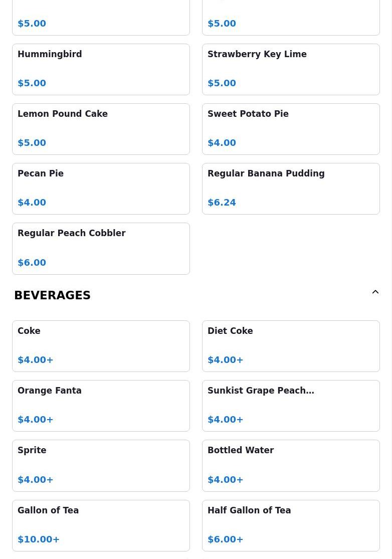Choose Lemon Pound Cake card
This screenshot has height=559, width=392.
[x=101, y=129]
